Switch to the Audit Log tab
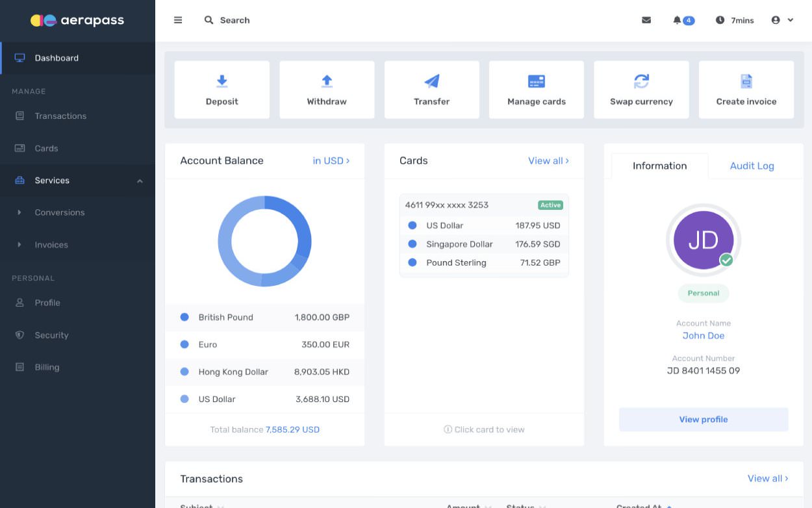 (752, 166)
